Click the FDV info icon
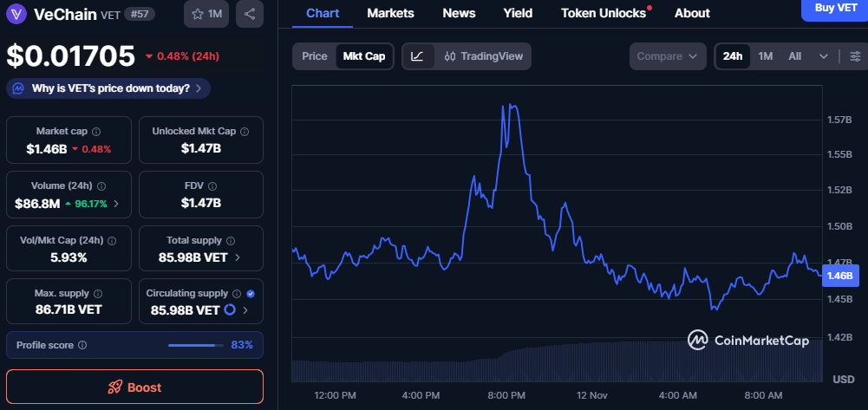The image size is (868, 410). (x=213, y=186)
